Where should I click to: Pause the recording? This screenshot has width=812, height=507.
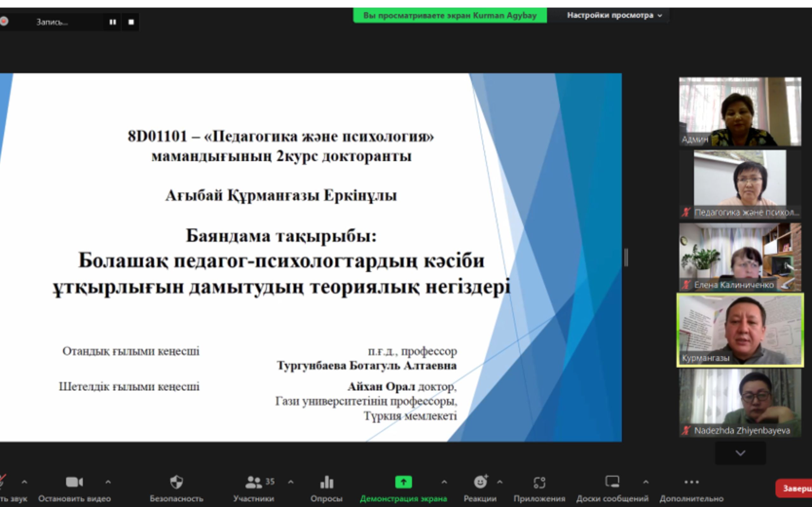[113, 22]
